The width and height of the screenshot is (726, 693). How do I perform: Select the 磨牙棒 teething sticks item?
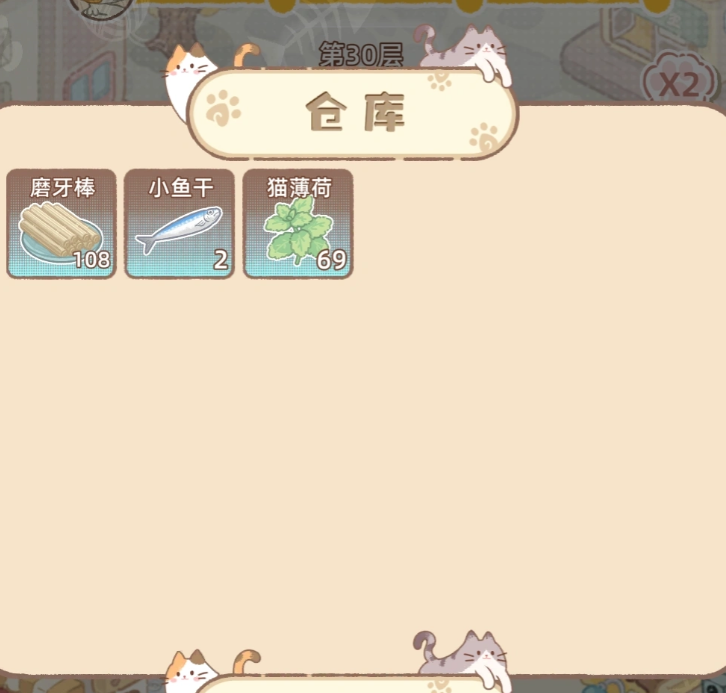click(x=61, y=224)
